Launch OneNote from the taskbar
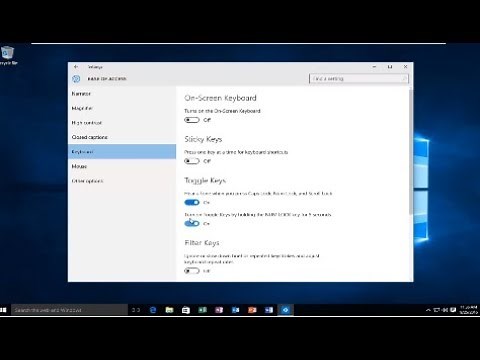Viewport: 480px width, 360px height. [x=219, y=310]
